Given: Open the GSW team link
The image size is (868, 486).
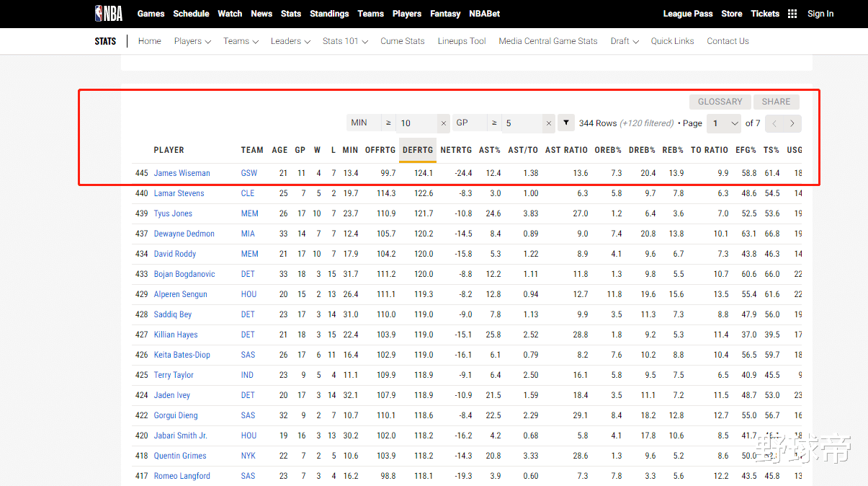Looking at the screenshot, I should [249, 173].
